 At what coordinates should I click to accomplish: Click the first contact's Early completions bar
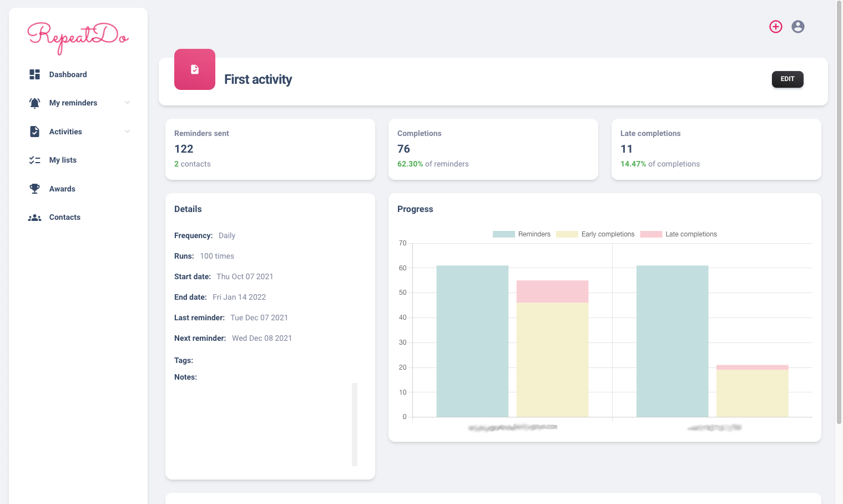point(552,360)
